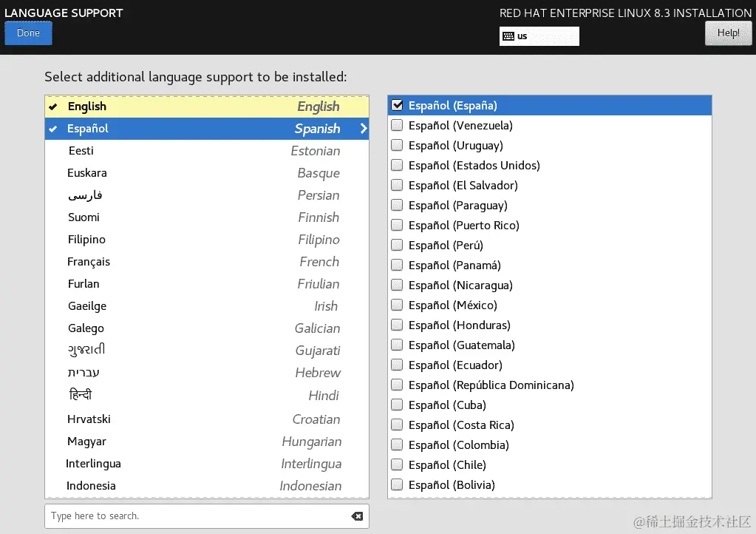This screenshot has width=756, height=534.
Task: Select English in the language list
Action: [x=207, y=107]
